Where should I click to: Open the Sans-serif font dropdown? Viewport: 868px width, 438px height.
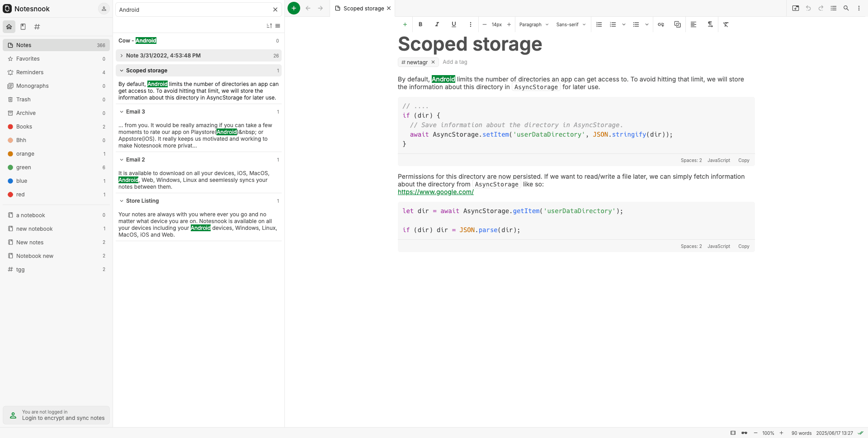pyautogui.click(x=571, y=24)
